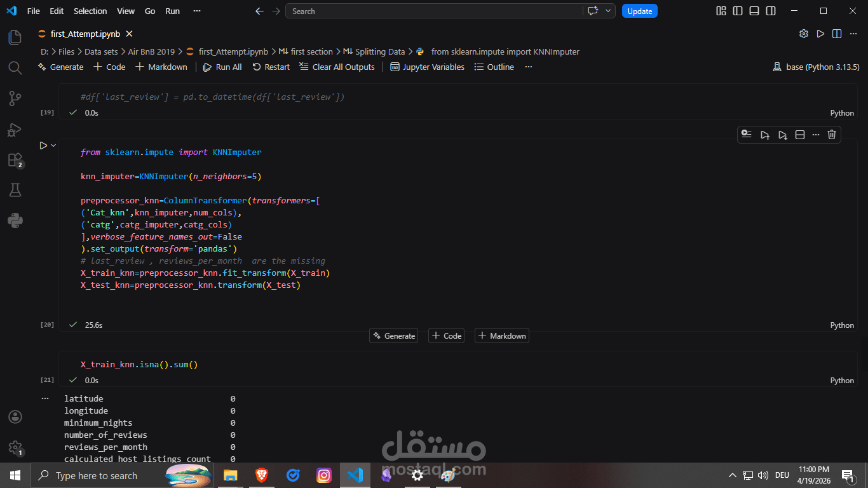The height and width of the screenshot is (488, 868).
Task: Open the Python extension view
Action: tap(15, 220)
